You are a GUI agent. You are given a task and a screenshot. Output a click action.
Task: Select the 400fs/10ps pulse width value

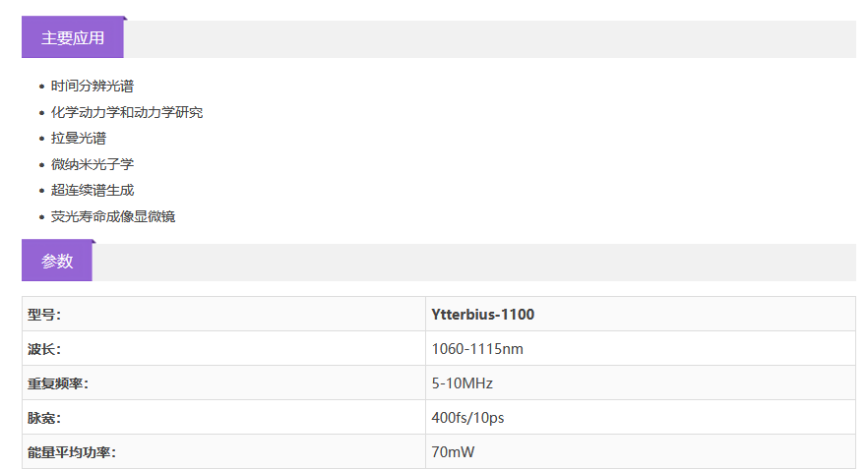tap(467, 418)
